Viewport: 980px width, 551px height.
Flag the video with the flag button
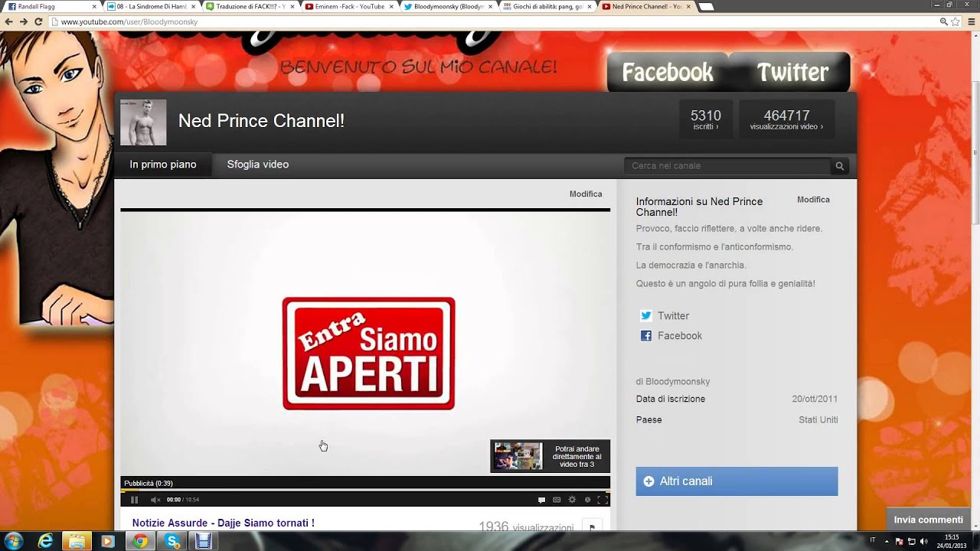point(592,527)
